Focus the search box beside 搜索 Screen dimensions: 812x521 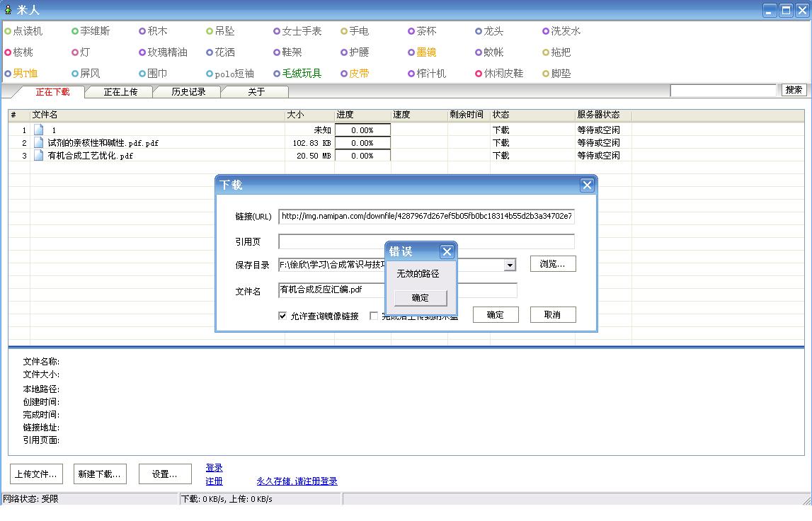pos(724,91)
